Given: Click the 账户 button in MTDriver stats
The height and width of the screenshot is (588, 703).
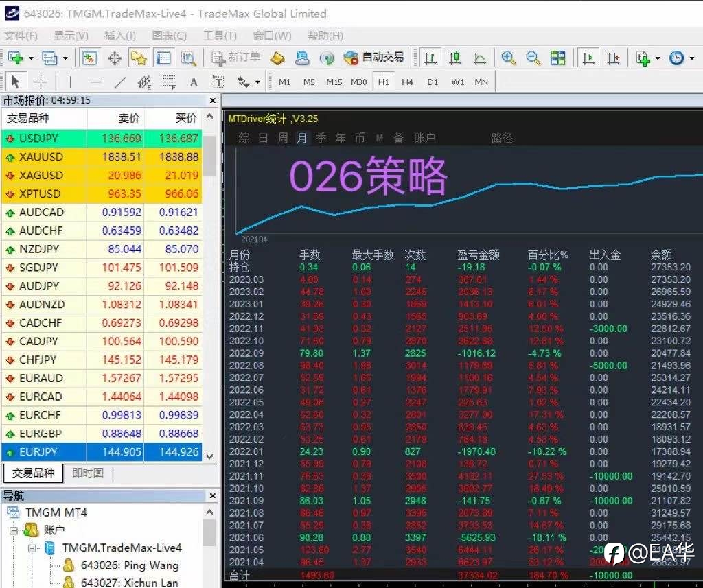Looking at the screenshot, I should [425, 138].
